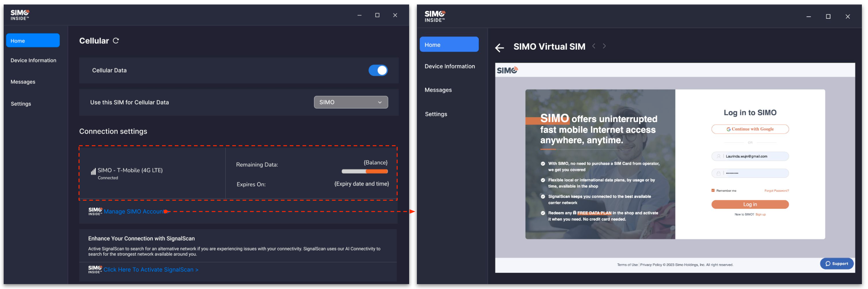Click the Connection settings heading
The height and width of the screenshot is (289, 868).
[113, 131]
